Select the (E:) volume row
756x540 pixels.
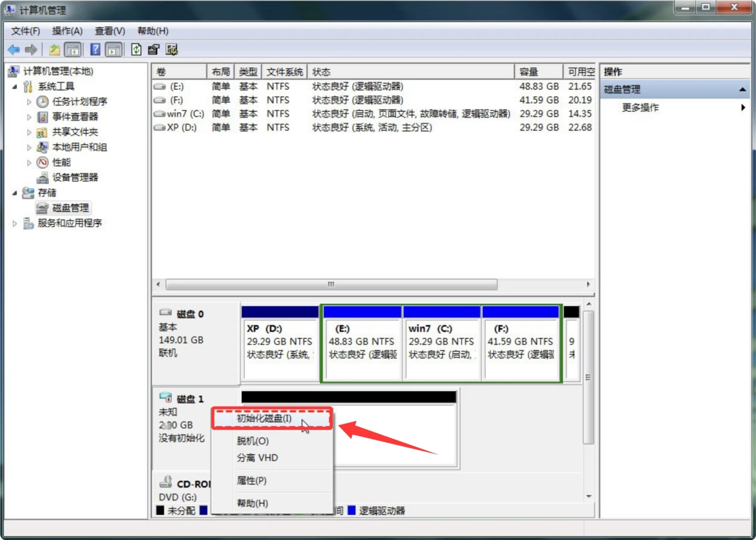[x=373, y=86]
